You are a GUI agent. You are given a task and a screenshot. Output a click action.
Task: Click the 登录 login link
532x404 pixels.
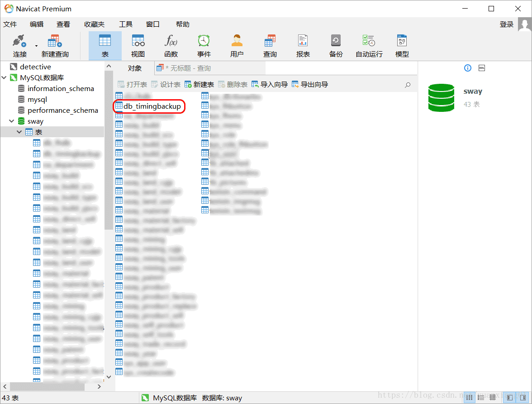click(507, 24)
